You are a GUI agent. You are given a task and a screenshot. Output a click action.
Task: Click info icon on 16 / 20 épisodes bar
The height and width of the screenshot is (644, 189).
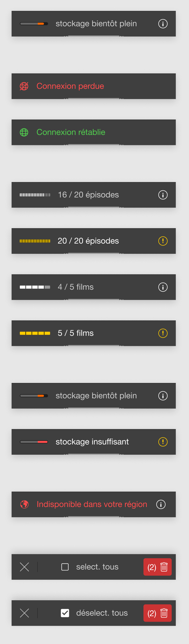tap(163, 195)
